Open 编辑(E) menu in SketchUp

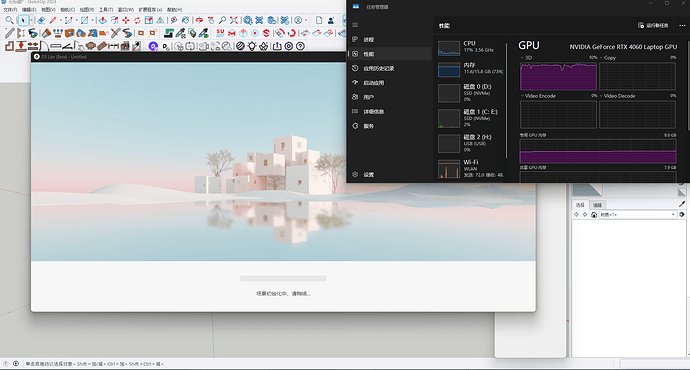pyautogui.click(x=29, y=9)
